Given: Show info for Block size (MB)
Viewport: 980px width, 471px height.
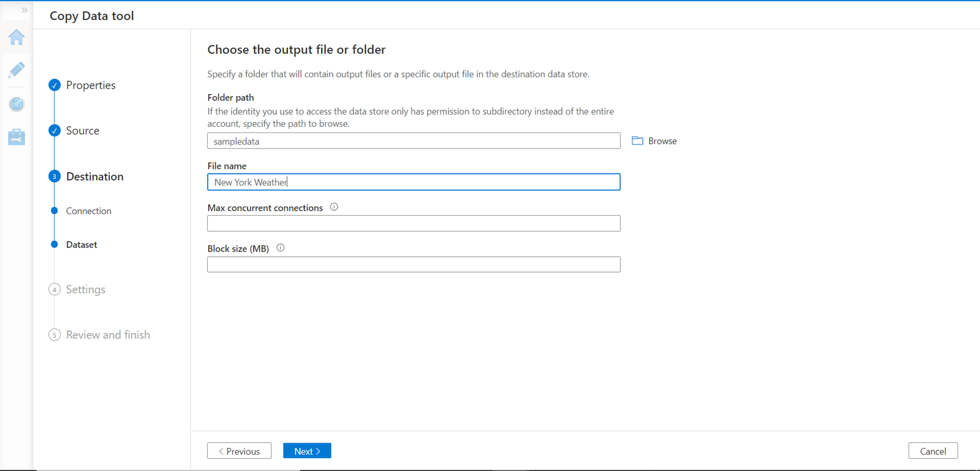Looking at the screenshot, I should click(280, 248).
